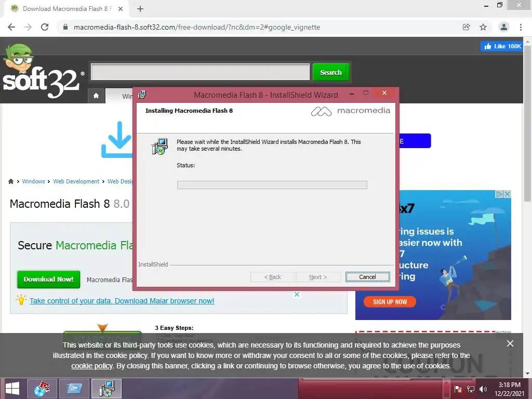This screenshot has height=399, width=532.
Task: Click the Action Center flag tray icon
Action: [458, 389]
